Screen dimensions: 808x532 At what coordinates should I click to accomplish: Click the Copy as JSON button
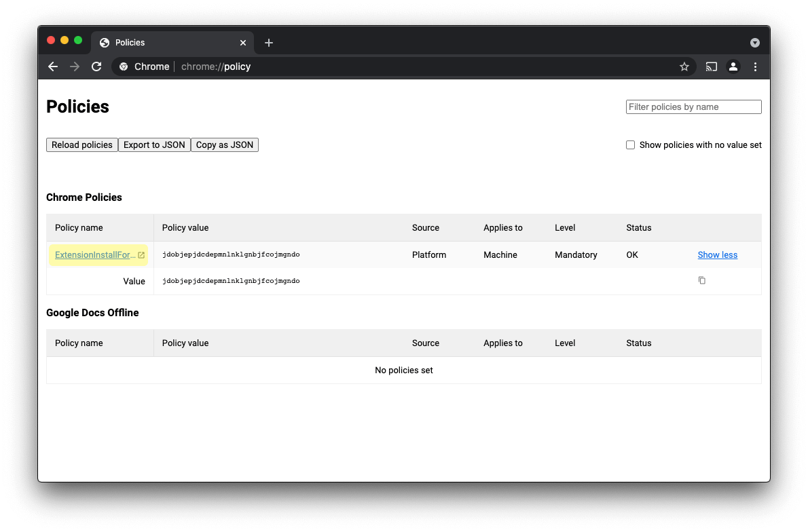(224, 145)
